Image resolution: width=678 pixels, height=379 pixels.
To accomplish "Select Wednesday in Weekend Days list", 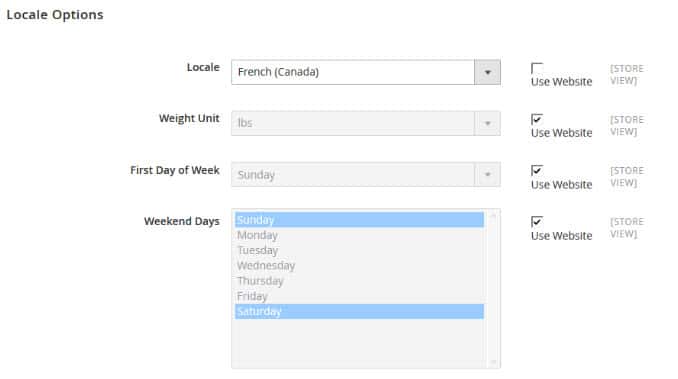I will click(359, 265).
